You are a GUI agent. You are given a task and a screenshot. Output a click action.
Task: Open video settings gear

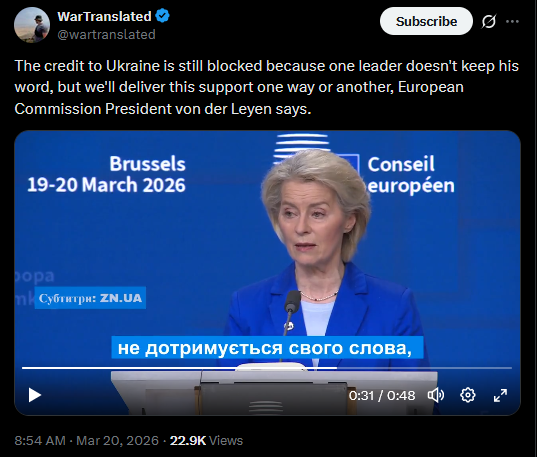467,395
